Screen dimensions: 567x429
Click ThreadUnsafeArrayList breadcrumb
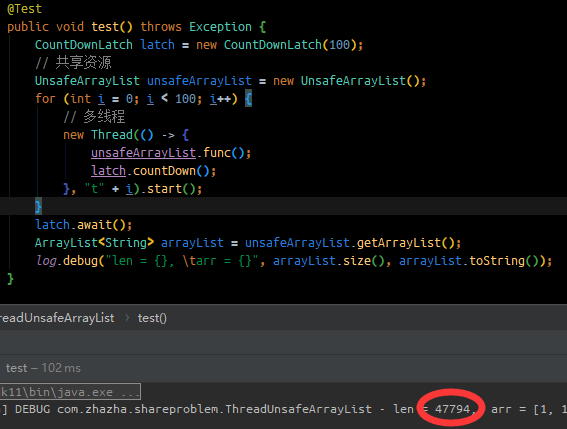(57, 318)
